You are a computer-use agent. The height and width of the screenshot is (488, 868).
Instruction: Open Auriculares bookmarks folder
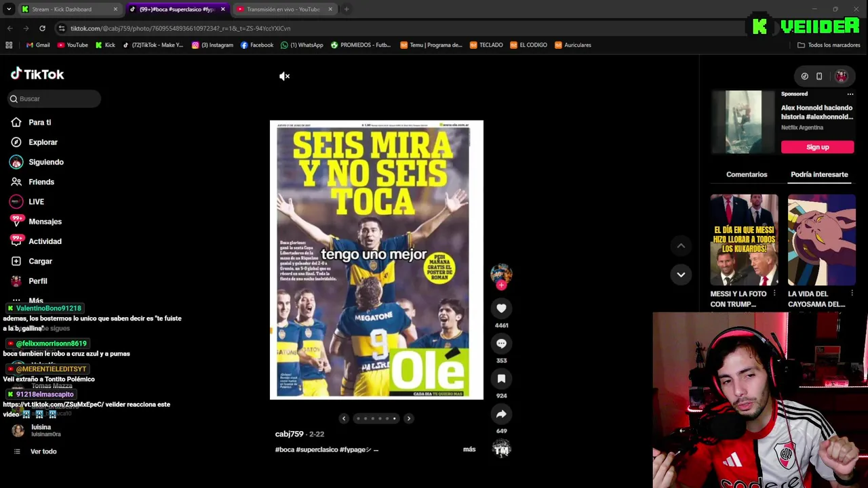tap(572, 45)
